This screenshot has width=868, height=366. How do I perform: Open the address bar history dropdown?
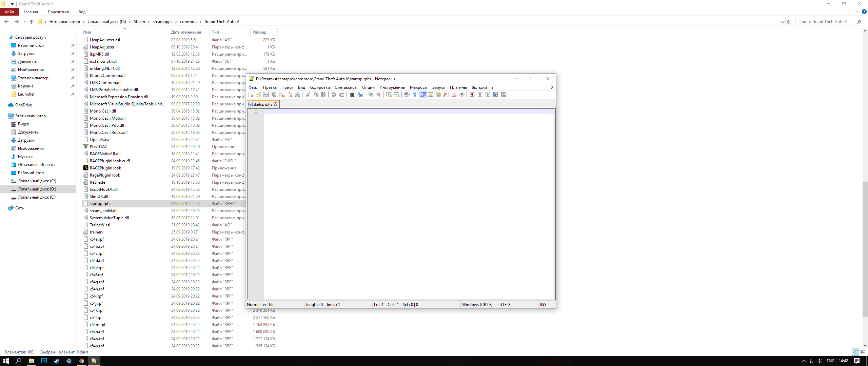(783, 22)
